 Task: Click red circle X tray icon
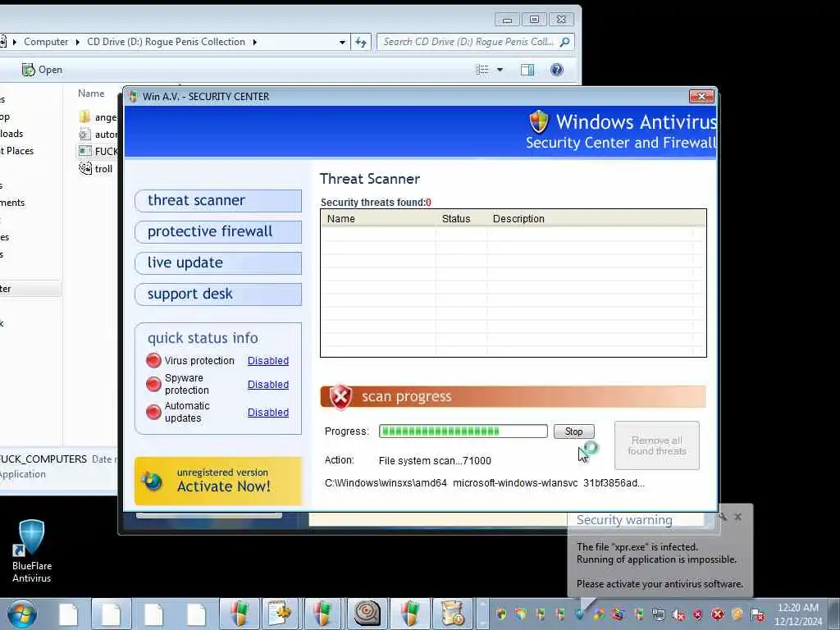(x=718, y=614)
